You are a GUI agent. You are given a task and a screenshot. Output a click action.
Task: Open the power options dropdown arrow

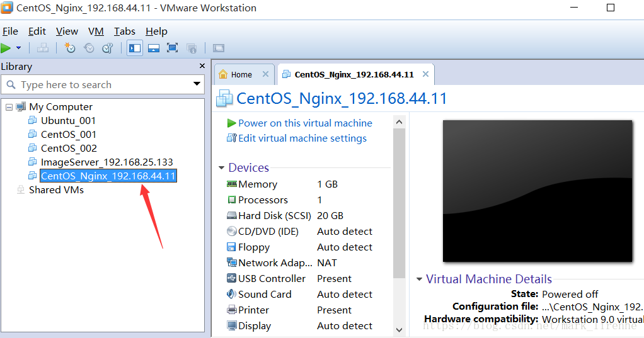[x=18, y=48]
